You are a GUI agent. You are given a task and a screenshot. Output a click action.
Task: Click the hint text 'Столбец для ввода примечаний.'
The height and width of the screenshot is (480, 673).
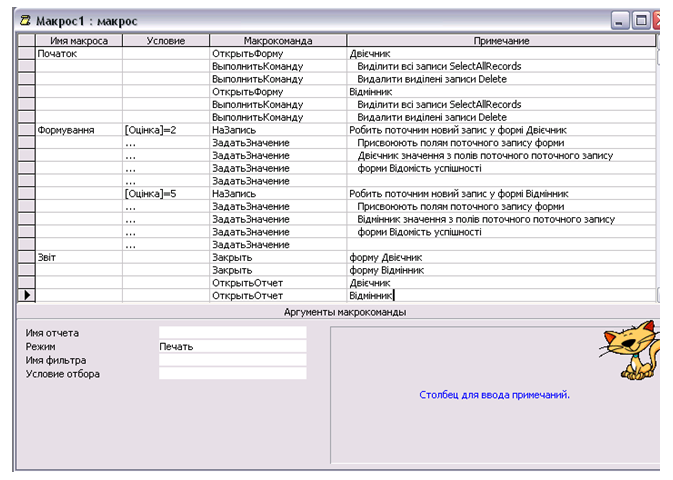[x=494, y=395]
